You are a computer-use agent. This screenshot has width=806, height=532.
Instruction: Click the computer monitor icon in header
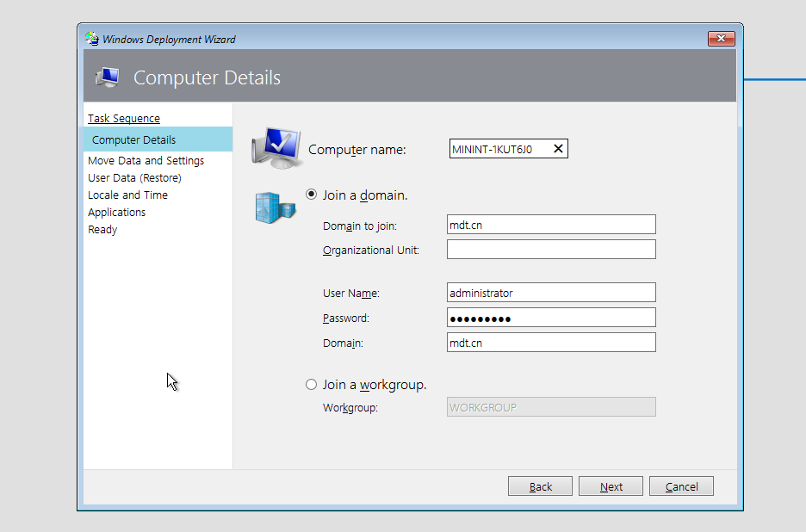click(x=107, y=77)
